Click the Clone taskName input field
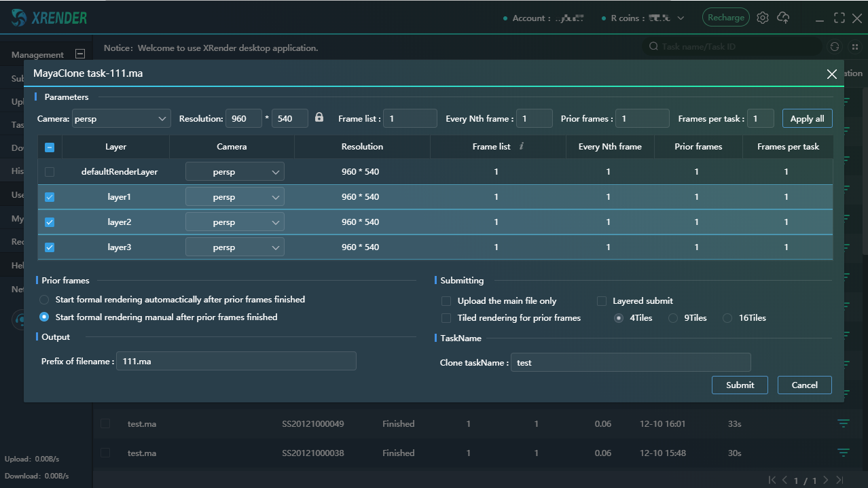 [630, 362]
